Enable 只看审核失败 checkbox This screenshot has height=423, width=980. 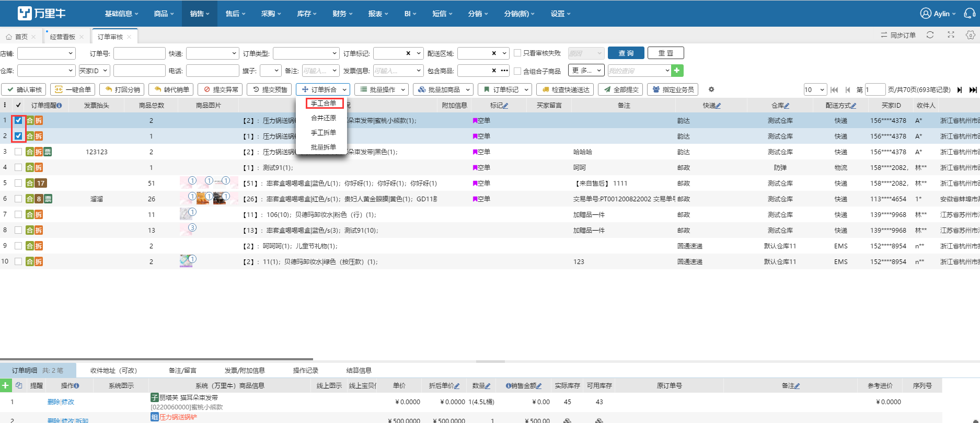tap(517, 53)
